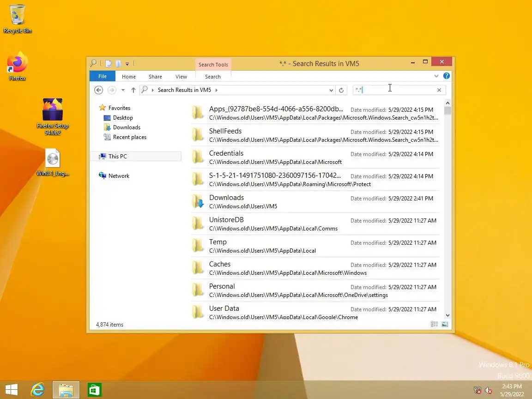Select Favorites in the navigation pane
Image resolution: width=532 pixels, height=399 pixels.
tap(119, 108)
